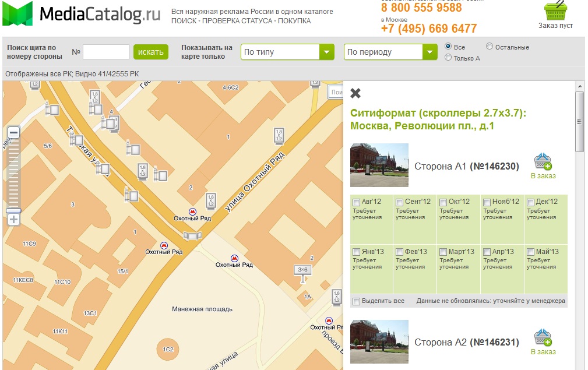
Task: Click 1.8x1.2 marker near building 2
Action: pos(211,201)
